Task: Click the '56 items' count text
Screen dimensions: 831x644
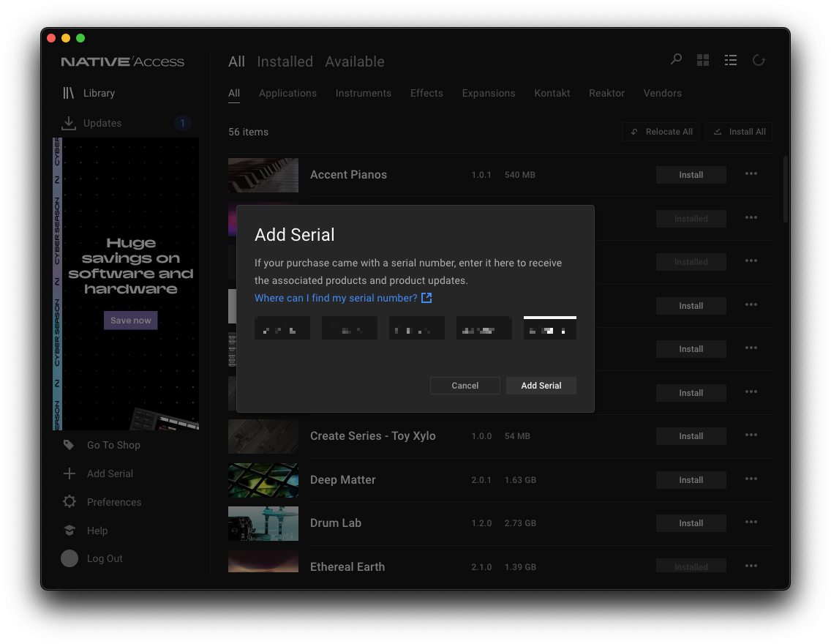Action: coord(248,132)
